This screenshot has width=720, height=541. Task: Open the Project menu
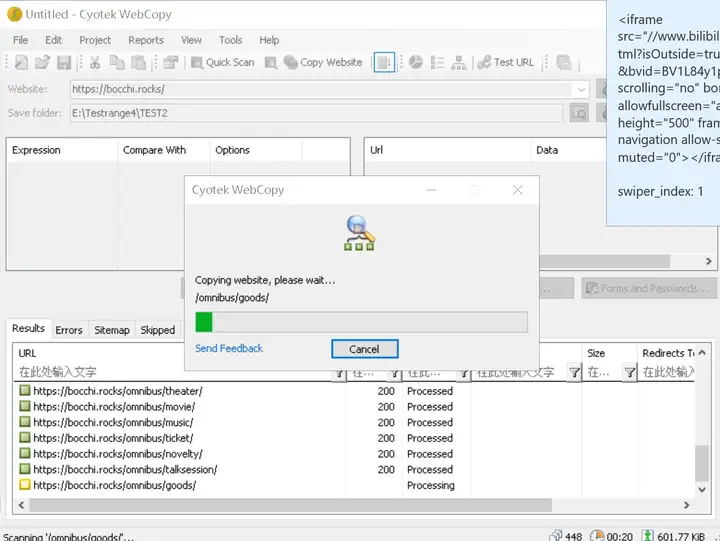coord(95,40)
